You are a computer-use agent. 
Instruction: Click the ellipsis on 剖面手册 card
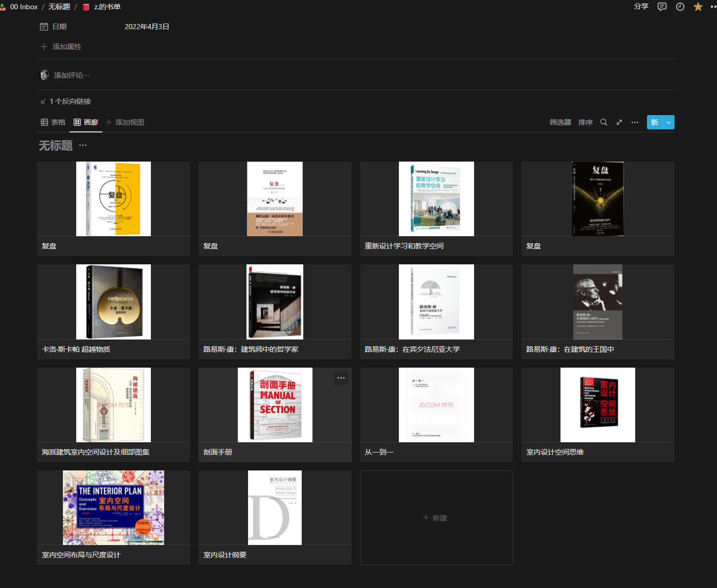click(x=341, y=378)
